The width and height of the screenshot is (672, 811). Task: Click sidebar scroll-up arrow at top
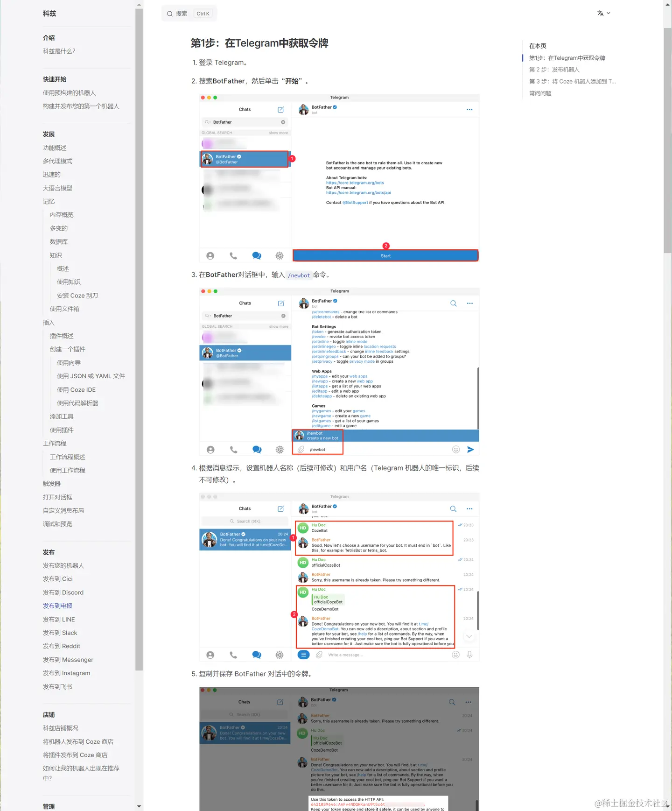pos(139,4)
